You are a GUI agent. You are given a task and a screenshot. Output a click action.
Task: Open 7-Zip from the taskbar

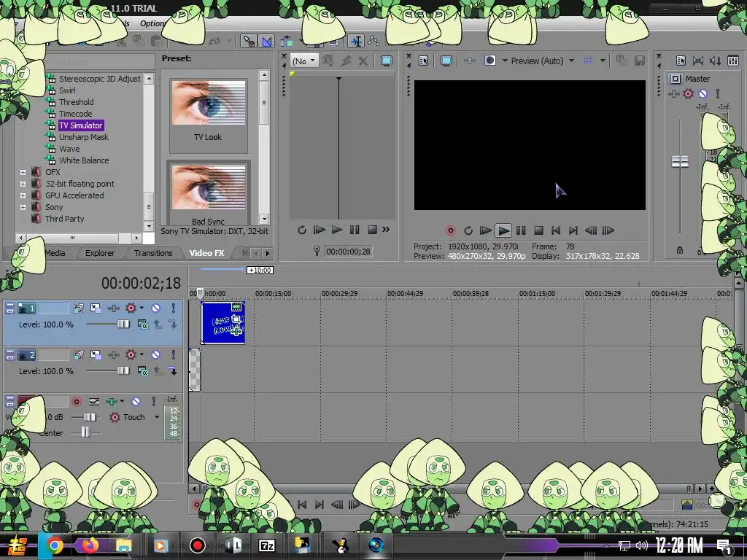coord(267,545)
